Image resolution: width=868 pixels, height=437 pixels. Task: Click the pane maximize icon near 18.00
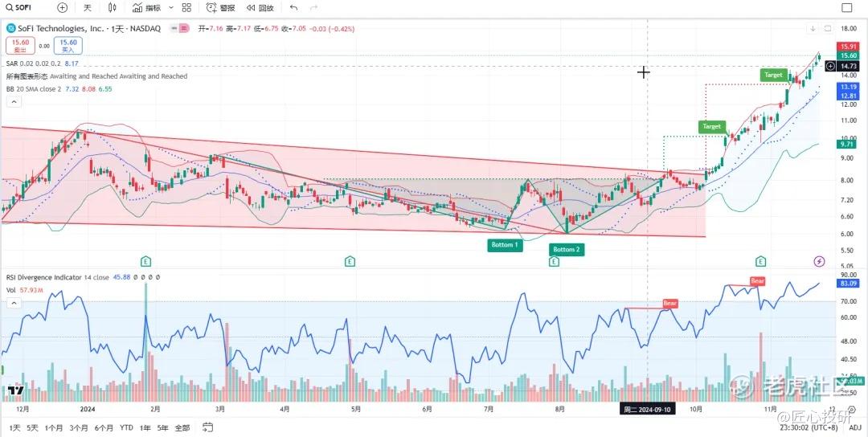point(828,28)
